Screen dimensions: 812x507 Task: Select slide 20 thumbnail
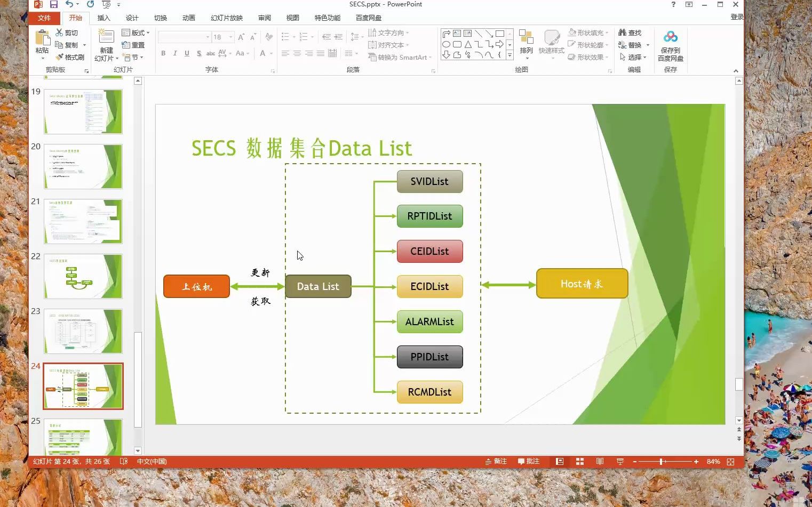83,166
